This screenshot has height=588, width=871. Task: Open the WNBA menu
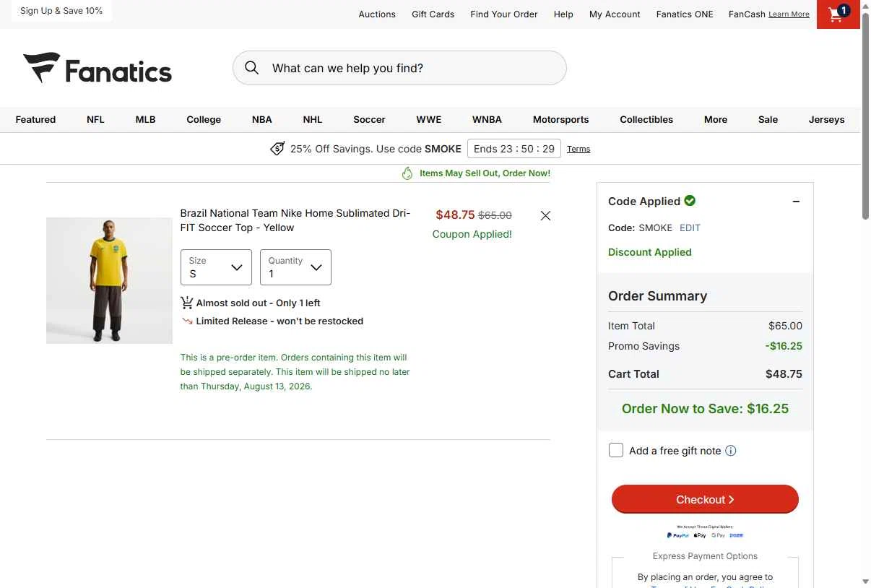pyautogui.click(x=487, y=120)
